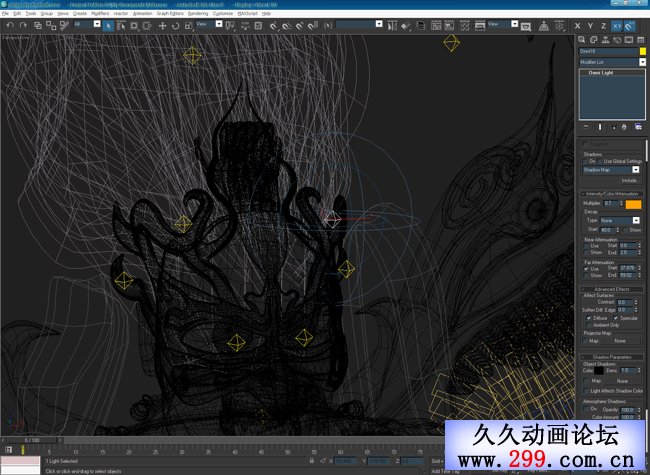Click the Object Shadows Map None button
Screen dimensions: 650x475
tap(622, 380)
